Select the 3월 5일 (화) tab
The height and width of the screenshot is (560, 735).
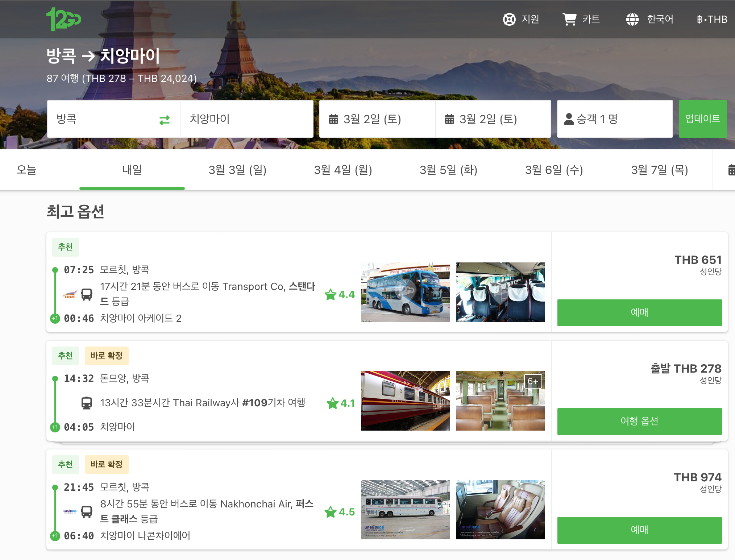[448, 170]
